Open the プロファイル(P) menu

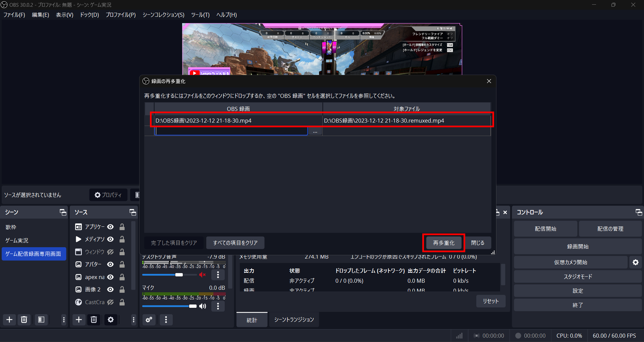pyautogui.click(x=120, y=15)
